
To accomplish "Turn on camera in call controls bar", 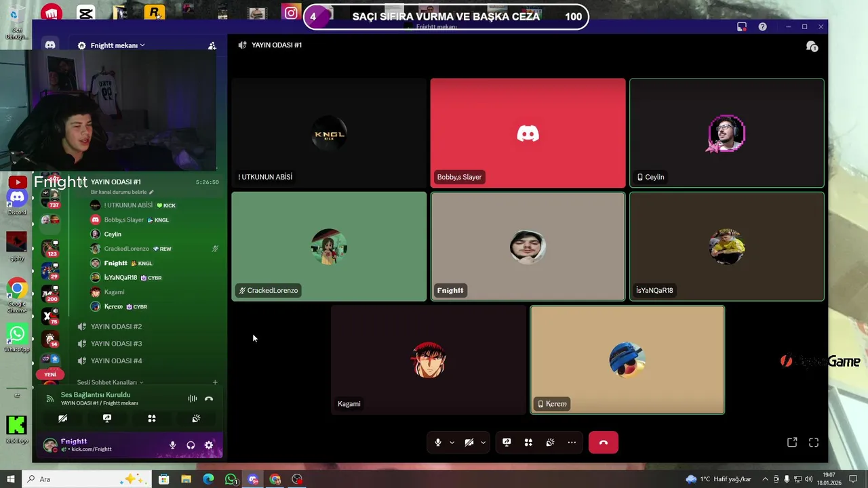I will [x=469, y=443].
